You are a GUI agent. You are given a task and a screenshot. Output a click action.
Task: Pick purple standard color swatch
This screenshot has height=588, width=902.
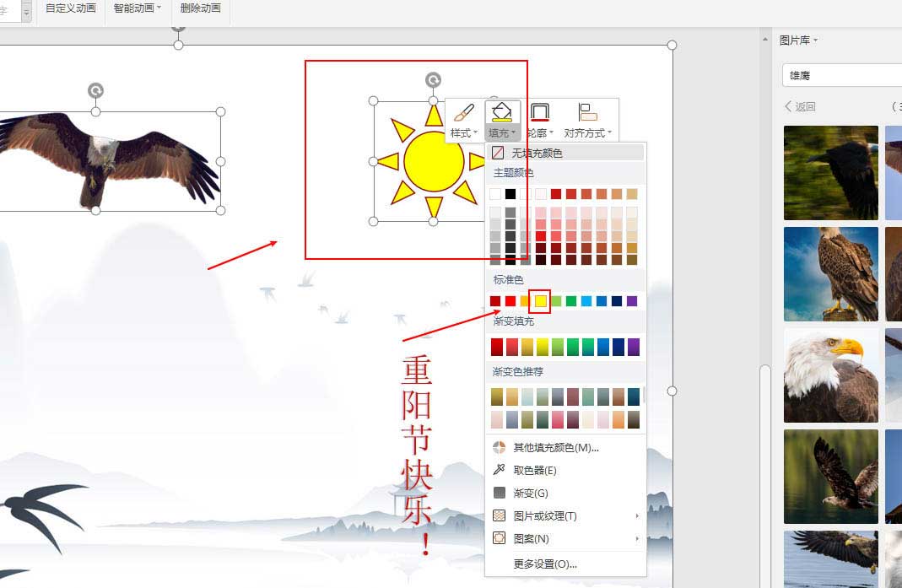[632, 301]
